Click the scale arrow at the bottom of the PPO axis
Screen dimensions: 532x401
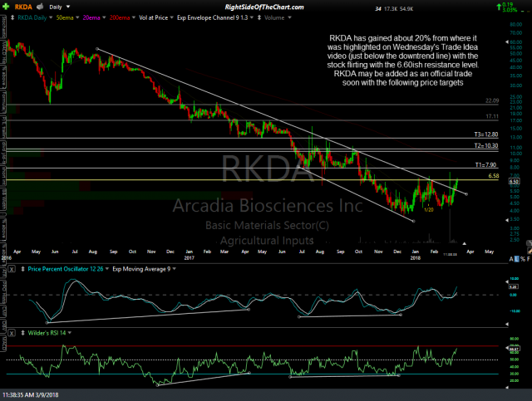507,324
